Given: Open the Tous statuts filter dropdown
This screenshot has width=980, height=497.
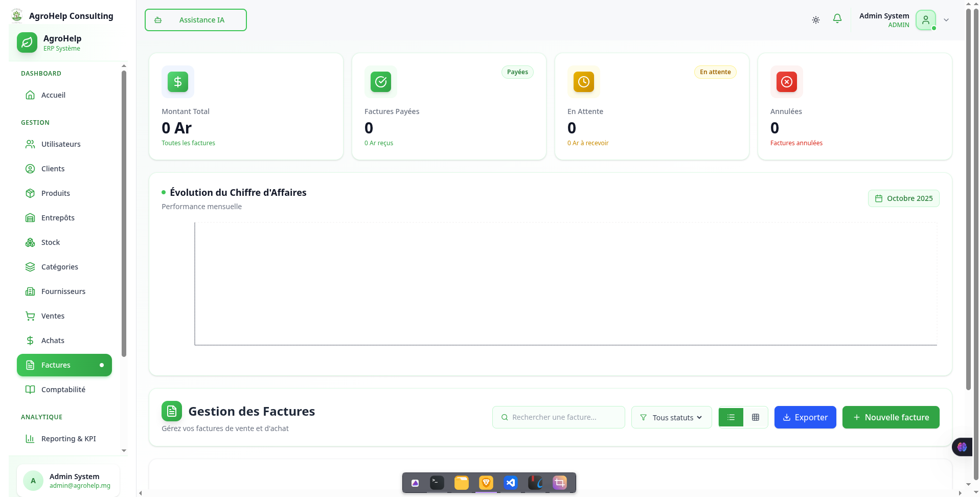Looking at the screenshot, I should click(x=671, y=417).
